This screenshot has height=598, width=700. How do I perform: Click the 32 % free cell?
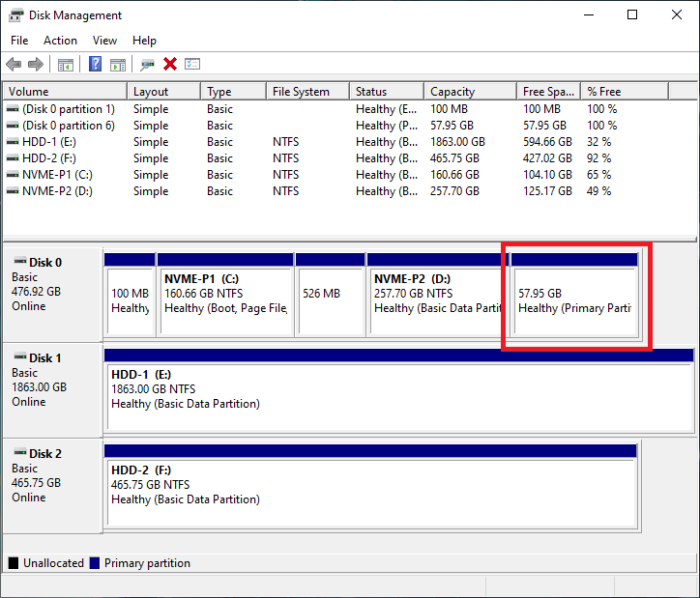(x=599, y=142)
